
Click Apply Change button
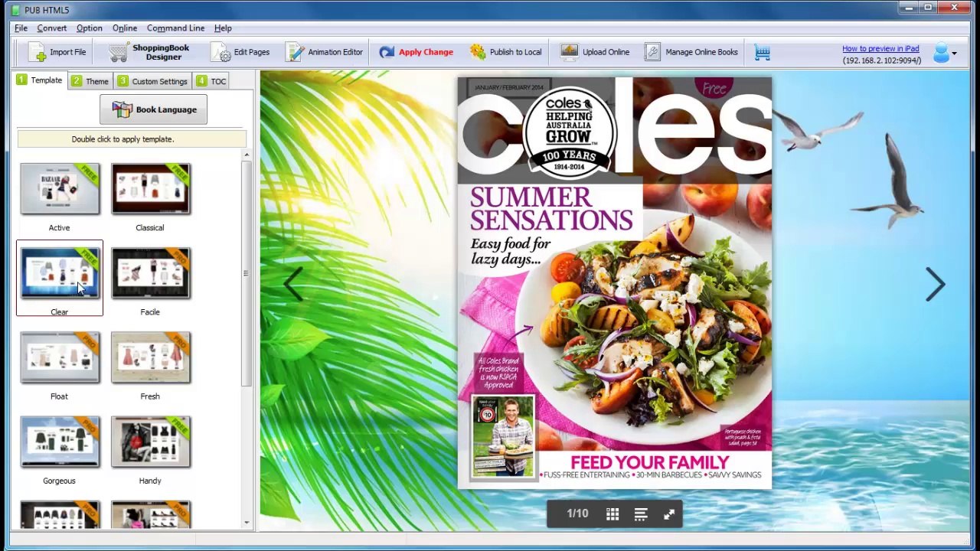[x=416, y=52]
